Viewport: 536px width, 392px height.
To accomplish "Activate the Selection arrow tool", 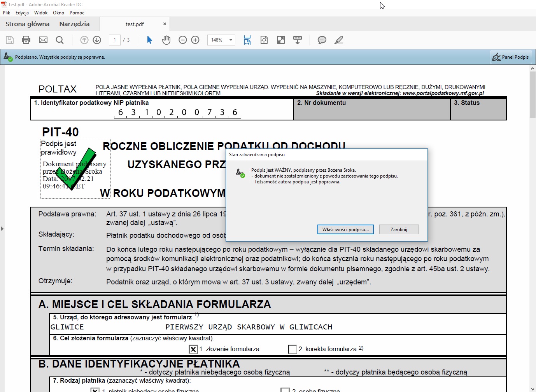I will point(150,40).
